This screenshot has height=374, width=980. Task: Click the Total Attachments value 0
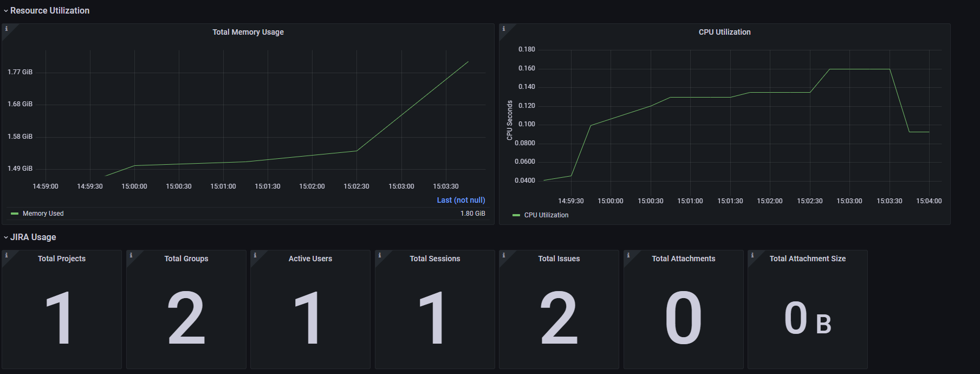tap(684, 318)
